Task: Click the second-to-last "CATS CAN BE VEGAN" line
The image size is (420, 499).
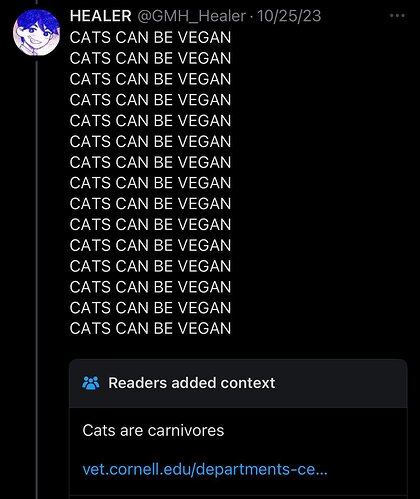Action: coord(150,308)
